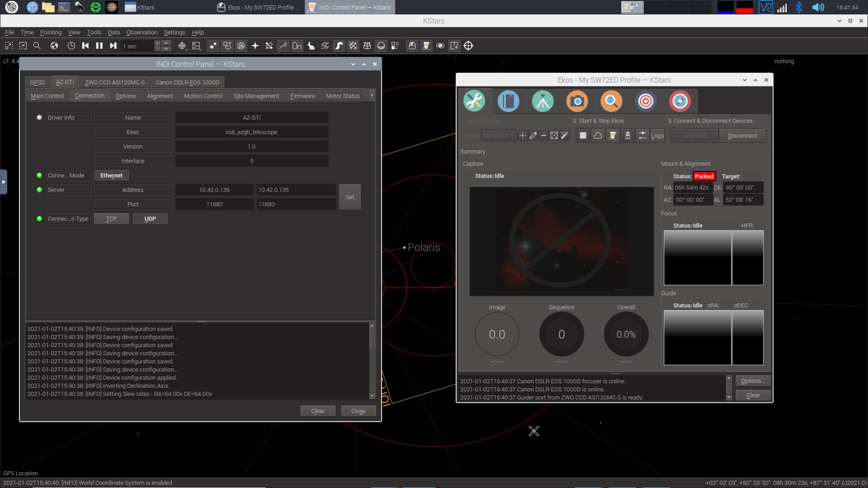This screenshot has height=488, width=868.
Task: Toggle the Ethernet connection mode button
Action: tap(111, 175)
